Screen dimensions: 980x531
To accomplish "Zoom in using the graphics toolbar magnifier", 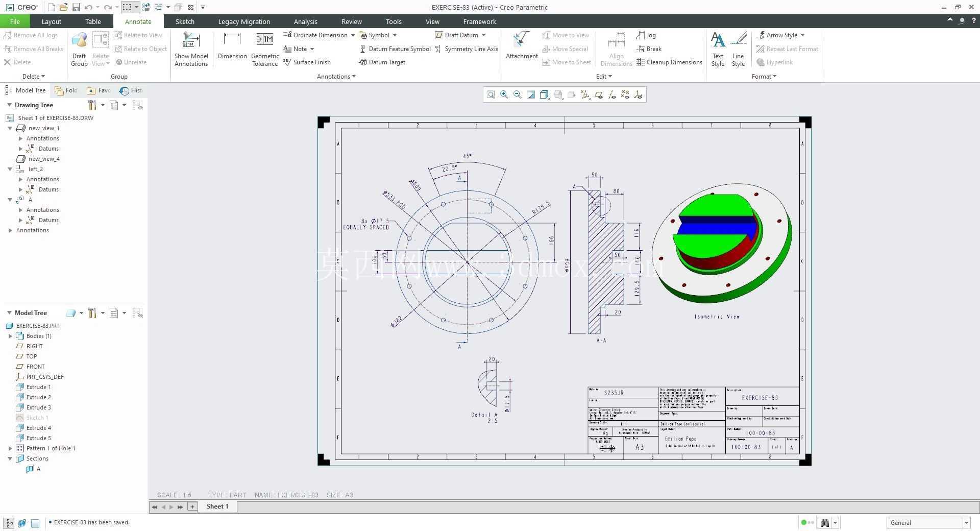I will pyautogui.click(x=504, y=94).
